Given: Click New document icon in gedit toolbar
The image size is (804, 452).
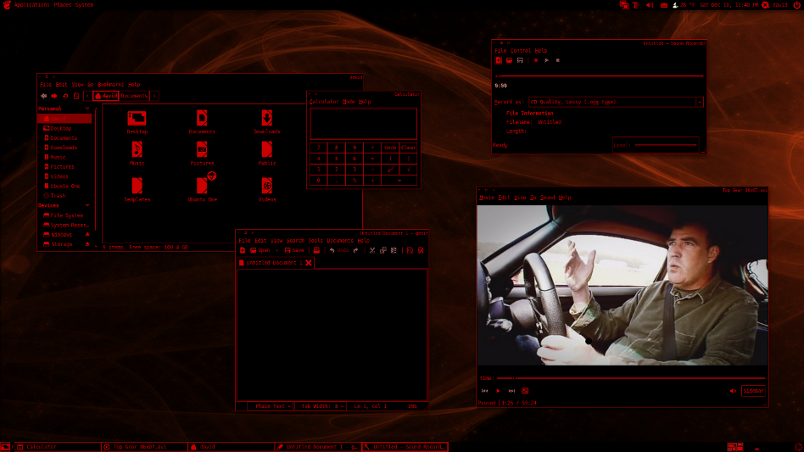Looking at the screenshot, I should [243, 251].
